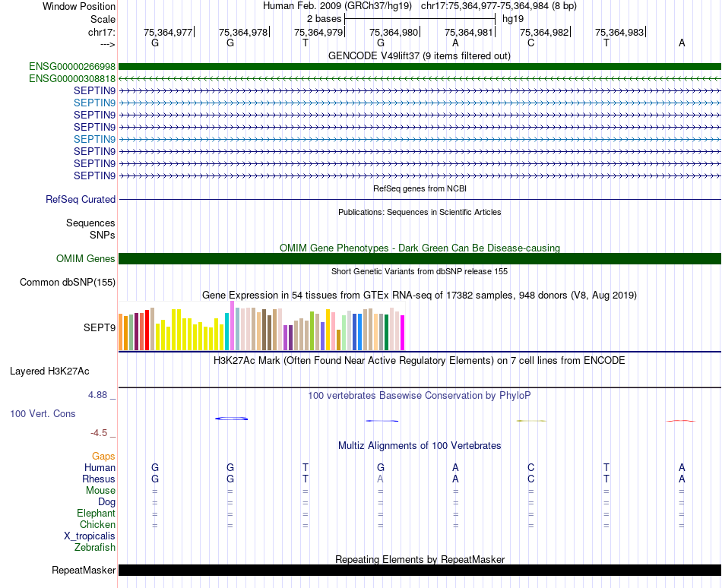This screenshot has height=588, width=722.
Task: Click the olive PhyloP mark under base C
Action: click(531, 421)
